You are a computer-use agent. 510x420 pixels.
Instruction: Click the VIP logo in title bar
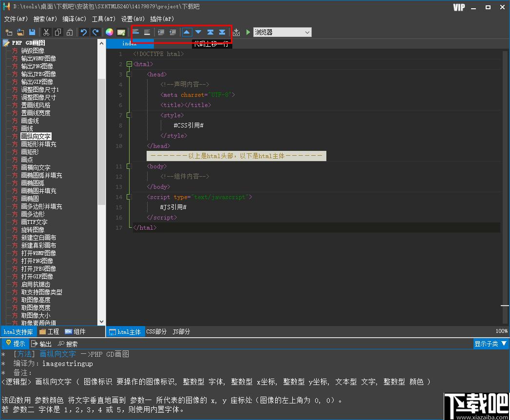click(x=459, y=7)
